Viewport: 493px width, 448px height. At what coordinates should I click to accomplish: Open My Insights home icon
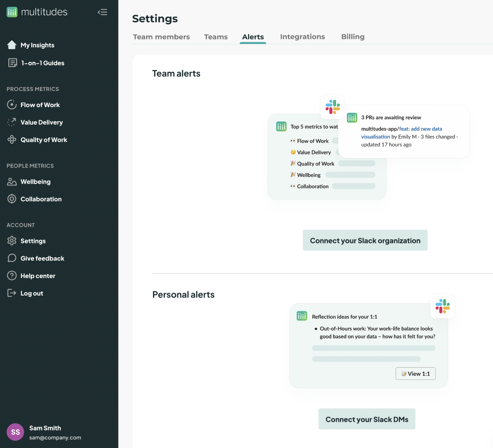[12, 45]
